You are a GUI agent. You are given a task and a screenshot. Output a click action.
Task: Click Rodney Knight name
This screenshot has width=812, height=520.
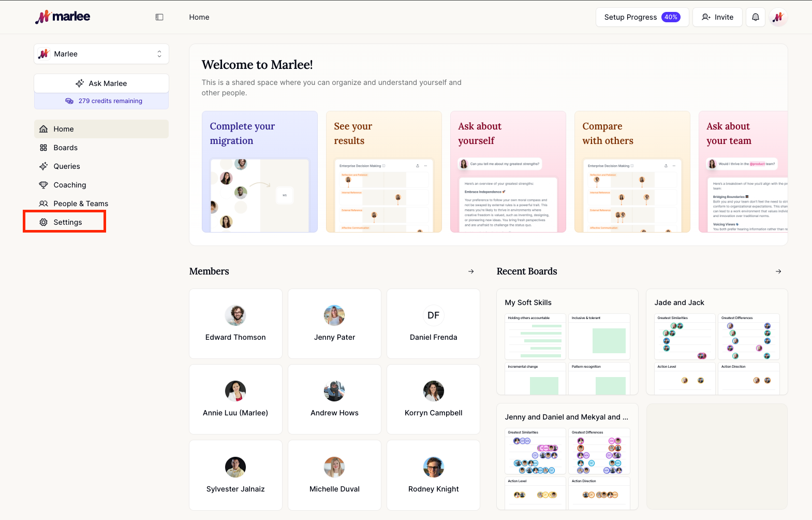coord(434,489)
